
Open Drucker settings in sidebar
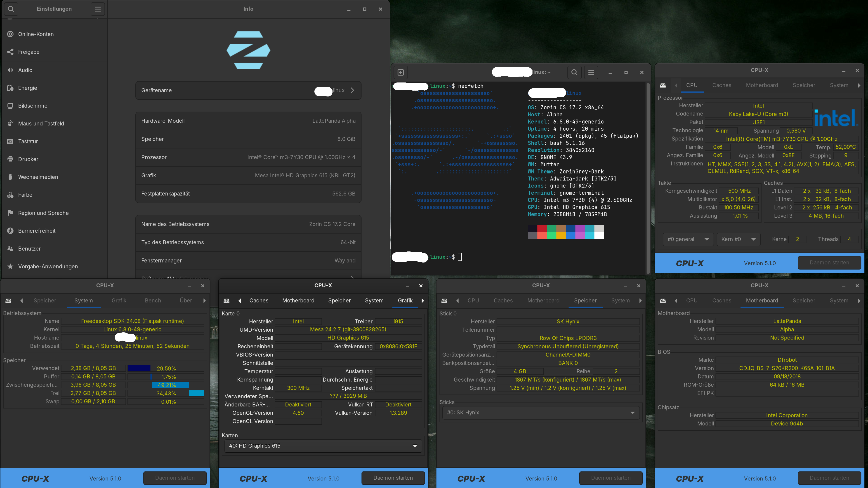(28, 159)
